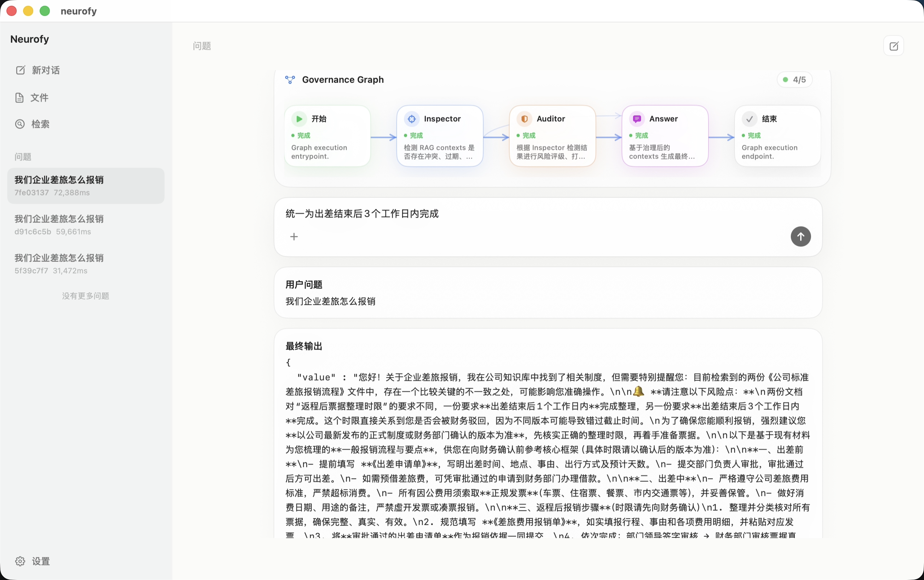Click the bell emoji in the output text
Image resolution: width=924 pixels, height=580 pixels.
click(x=638, y=391)
